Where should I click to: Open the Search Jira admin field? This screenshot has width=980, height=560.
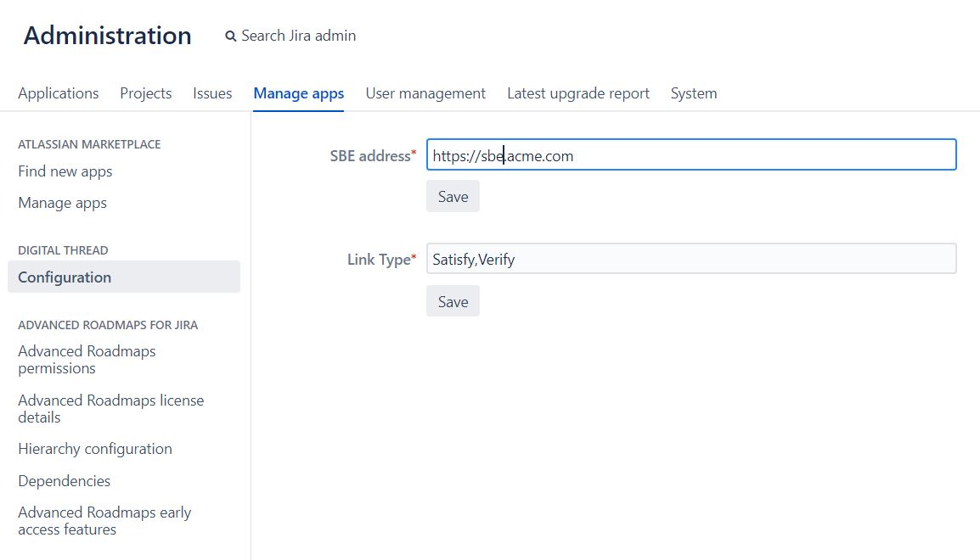pyautogui.click(x=298, y=36)
